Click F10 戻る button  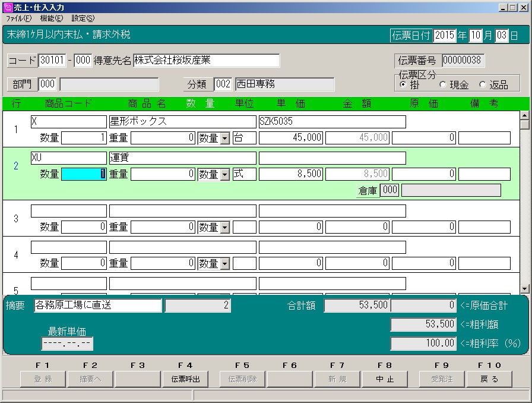tap(489, 379)
